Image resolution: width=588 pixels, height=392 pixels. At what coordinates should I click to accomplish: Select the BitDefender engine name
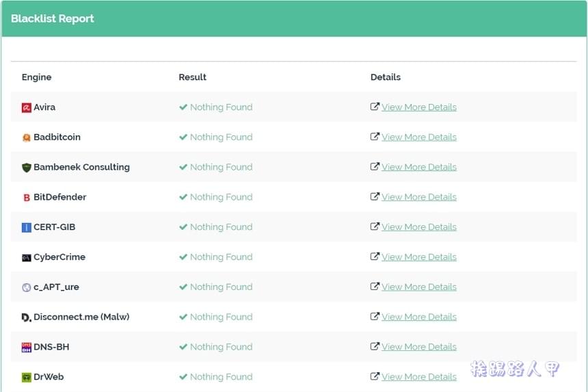pyautogui.click(x=60, y=197)
